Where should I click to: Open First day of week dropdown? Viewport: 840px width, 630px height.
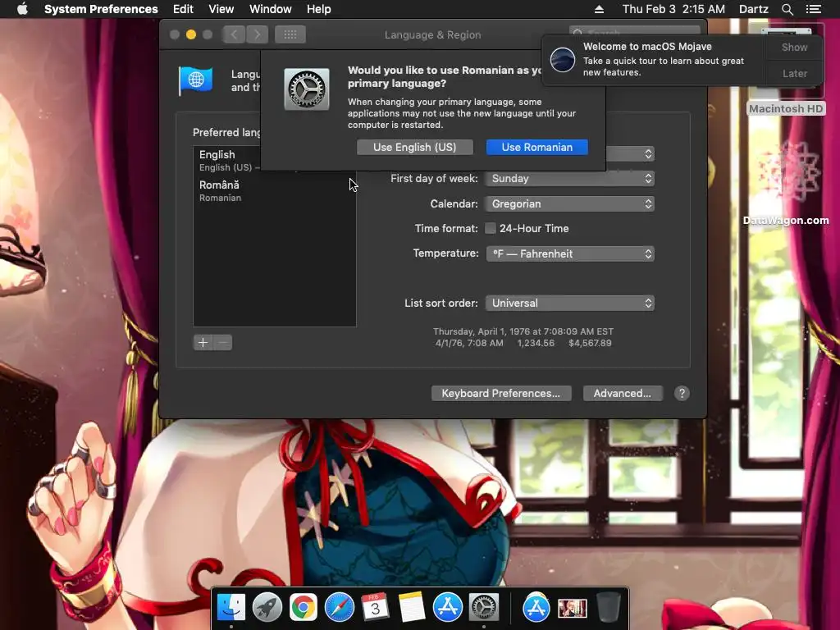[x=569, y=179]
